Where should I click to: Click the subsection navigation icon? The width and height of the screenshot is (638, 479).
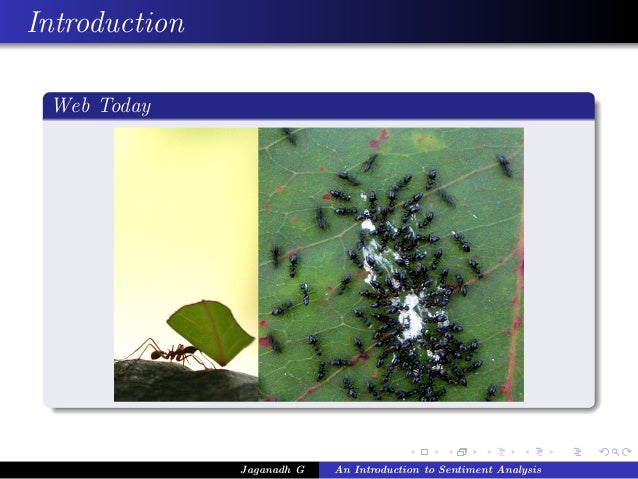501,452
